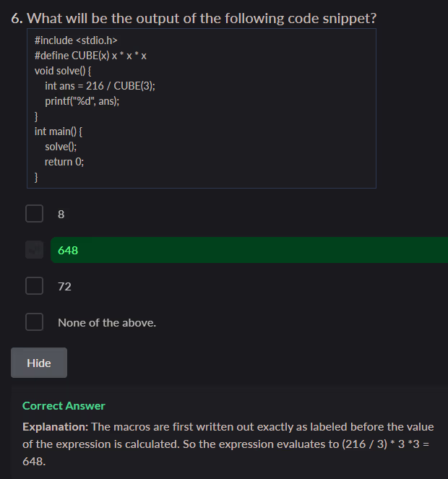Select the None of the above checkbox
The image size is (448, 479).
(34, 322)
